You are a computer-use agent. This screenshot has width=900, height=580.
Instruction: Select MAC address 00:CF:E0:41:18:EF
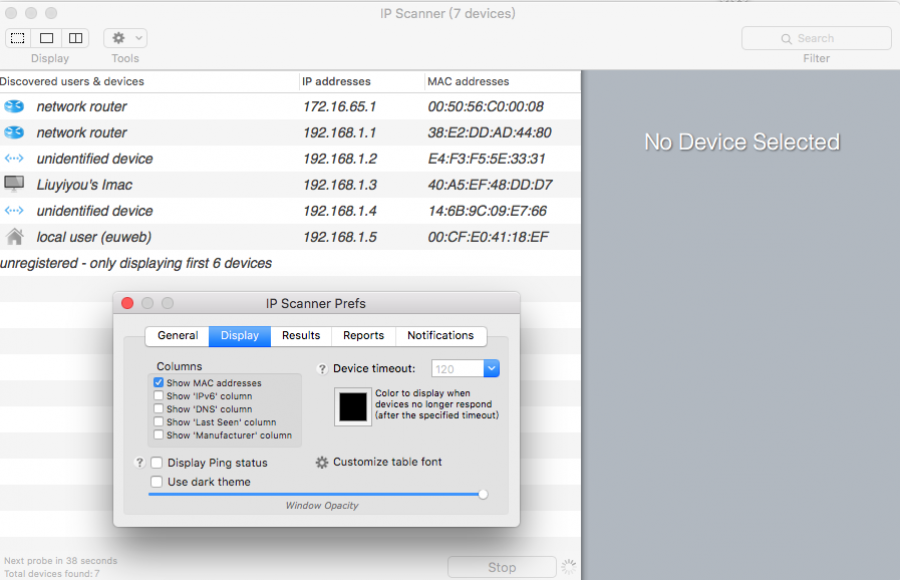click(x=488, y=237)
